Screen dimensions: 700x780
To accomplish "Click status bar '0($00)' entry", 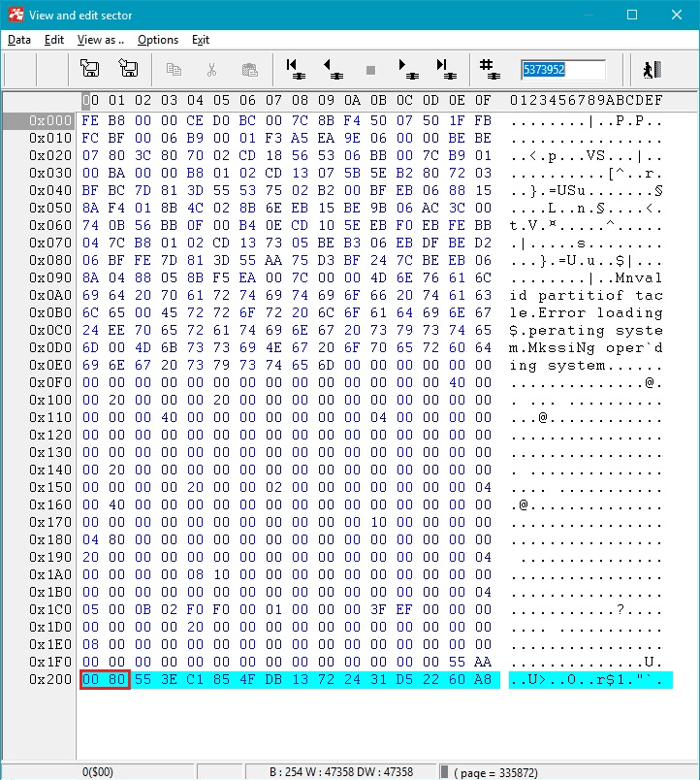I will click(98, 772).
